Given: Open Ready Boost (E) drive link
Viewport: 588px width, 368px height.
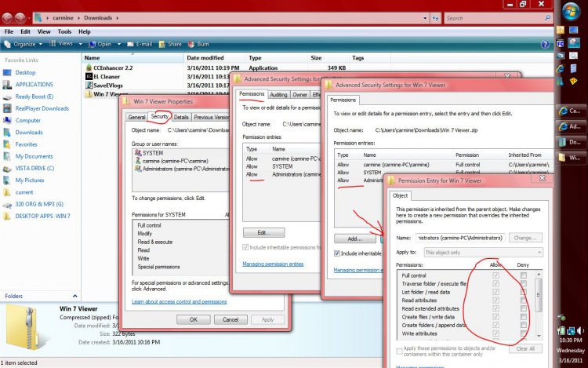Looking at the screenshot, I should (34, 97).
